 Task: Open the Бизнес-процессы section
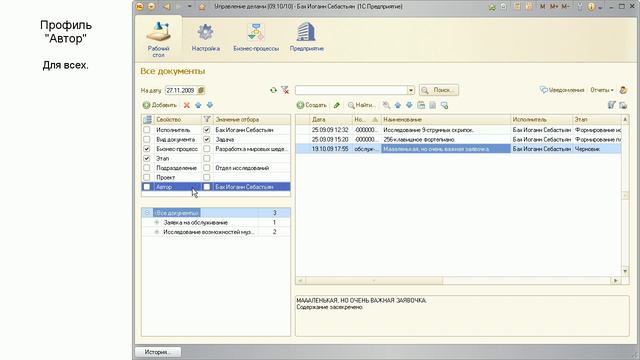(x=256, y=38)
